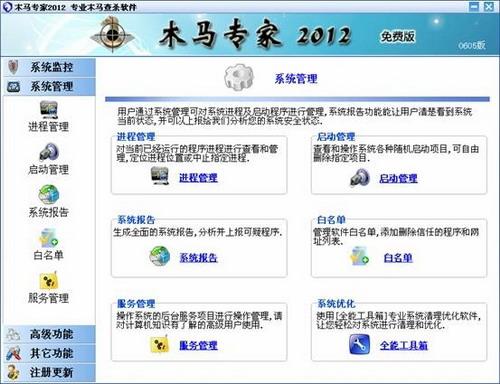Click the 服务管理 group box title
Screen dimensions: 500x384
click(x=136, y=304)
